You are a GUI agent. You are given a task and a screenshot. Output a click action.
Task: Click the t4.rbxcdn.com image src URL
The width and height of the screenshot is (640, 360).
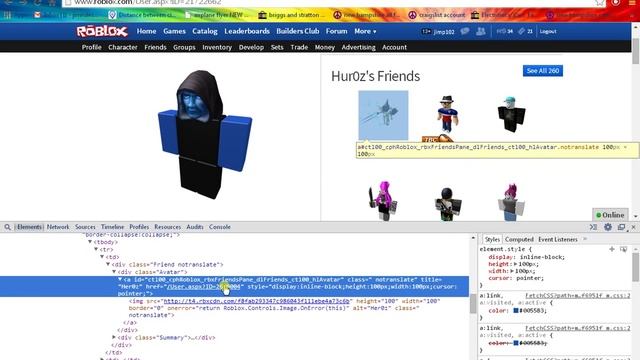[257, 301]
